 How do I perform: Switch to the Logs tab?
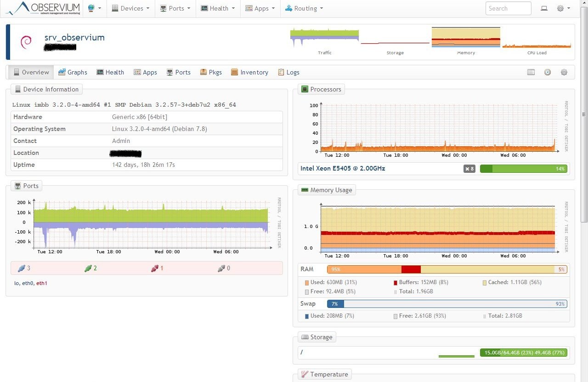click(288, 72)
